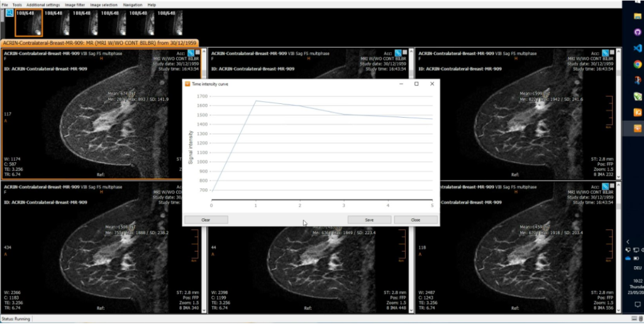644x326 pixels.
Task: Click Save in Time intensity curve dialog
Action: [369, 220]
